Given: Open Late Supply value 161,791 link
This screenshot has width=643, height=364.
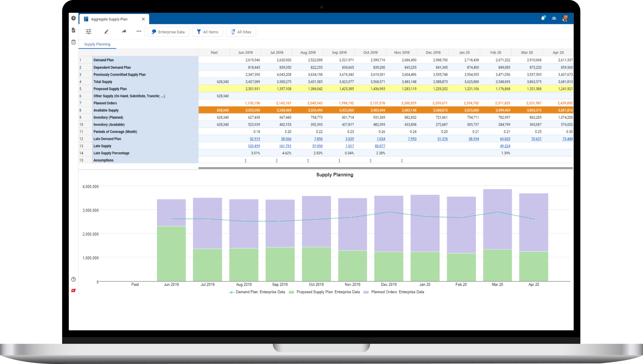Looking at the screenshot, I should pyautogui.click(x=285, y=146).
